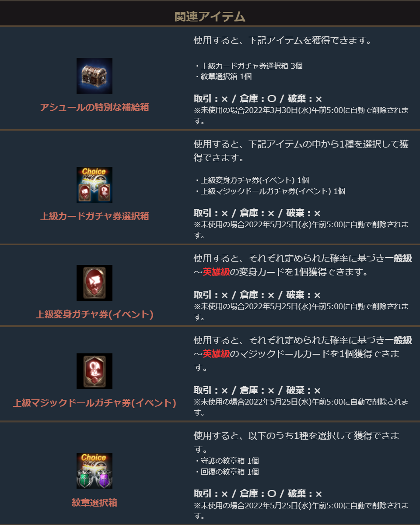Click the 上級カードガチャ券選択箱 3個 list entry
The width and height of the screenshot is (420, 525).
(248, 66)
